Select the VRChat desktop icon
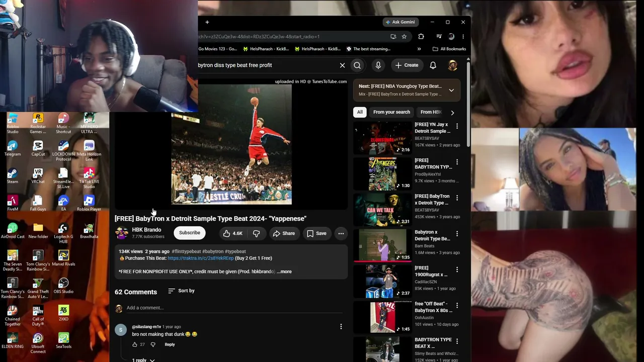644x362 pixels. tap(38, 176)
